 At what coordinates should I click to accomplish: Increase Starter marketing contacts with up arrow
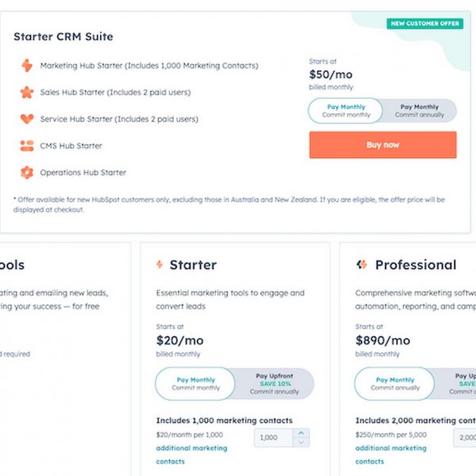pyautogui.click(x=301, y=433)
